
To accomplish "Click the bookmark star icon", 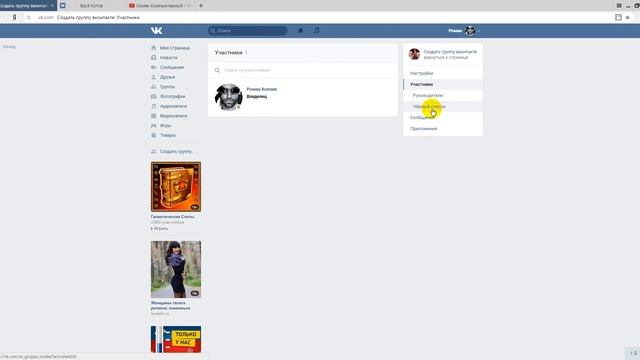I will [628, 18].
